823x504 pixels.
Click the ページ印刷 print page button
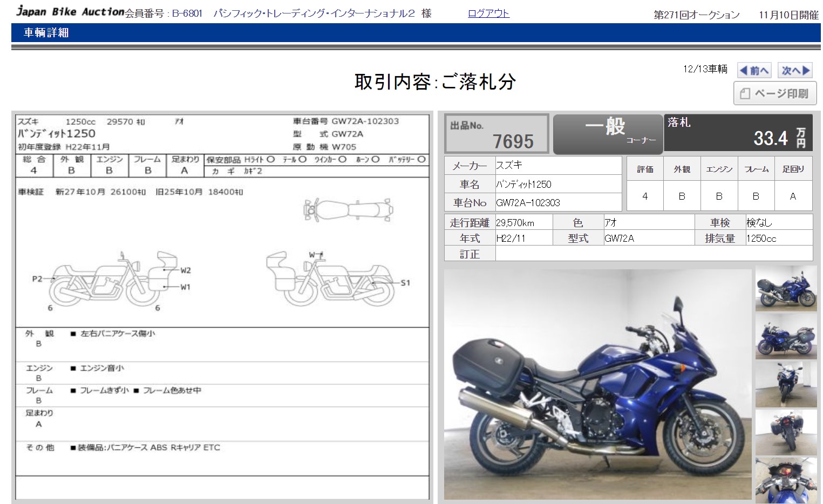(x=775, y=93)
